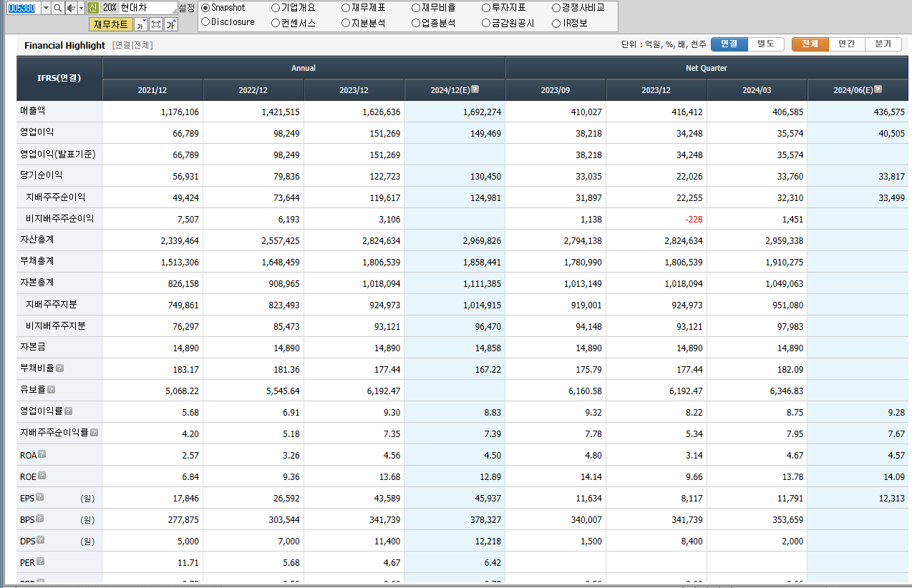The width and height of the screenshot is (912, 588).
Task: Click help icon beside 유보율
Action: coord(51,390)
